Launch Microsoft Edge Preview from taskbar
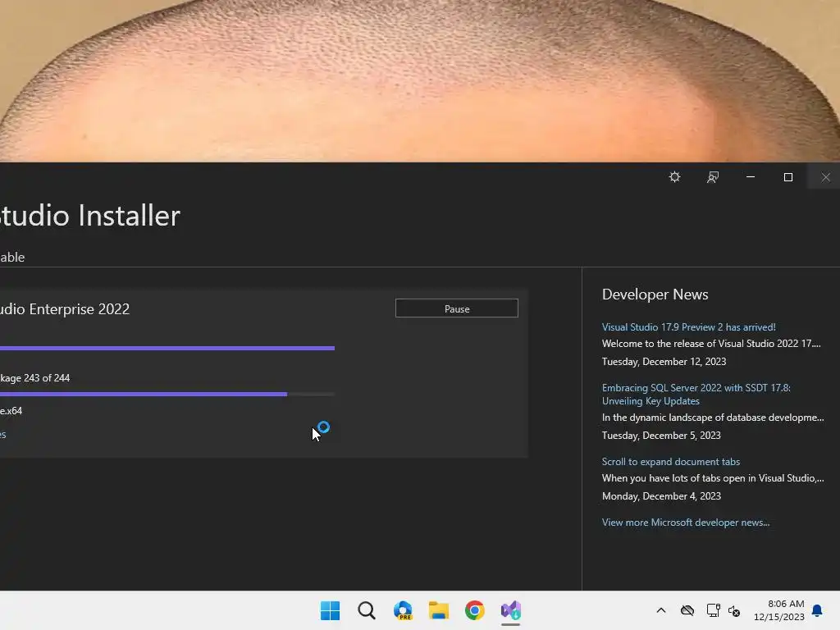 (x=403, y=610)
